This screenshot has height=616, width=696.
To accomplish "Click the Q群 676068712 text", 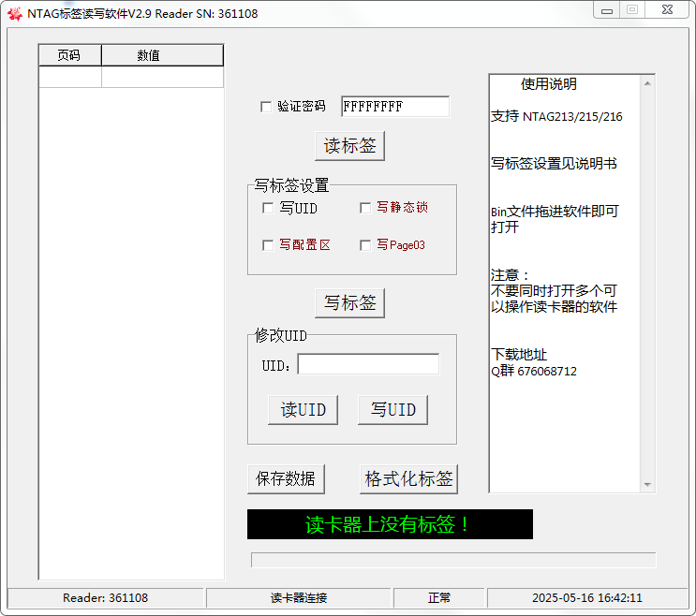I will point(534,371).
